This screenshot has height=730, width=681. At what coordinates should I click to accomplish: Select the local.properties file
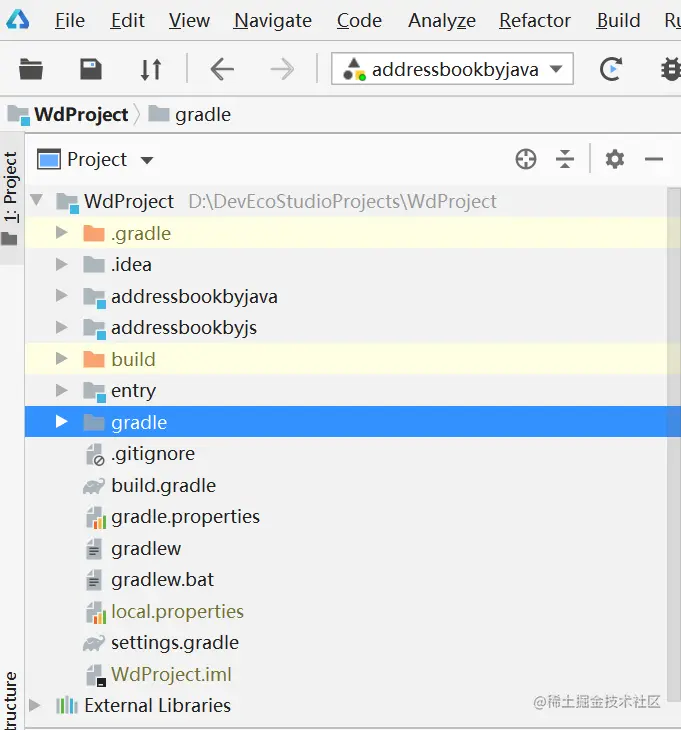(x=346, y=611)
